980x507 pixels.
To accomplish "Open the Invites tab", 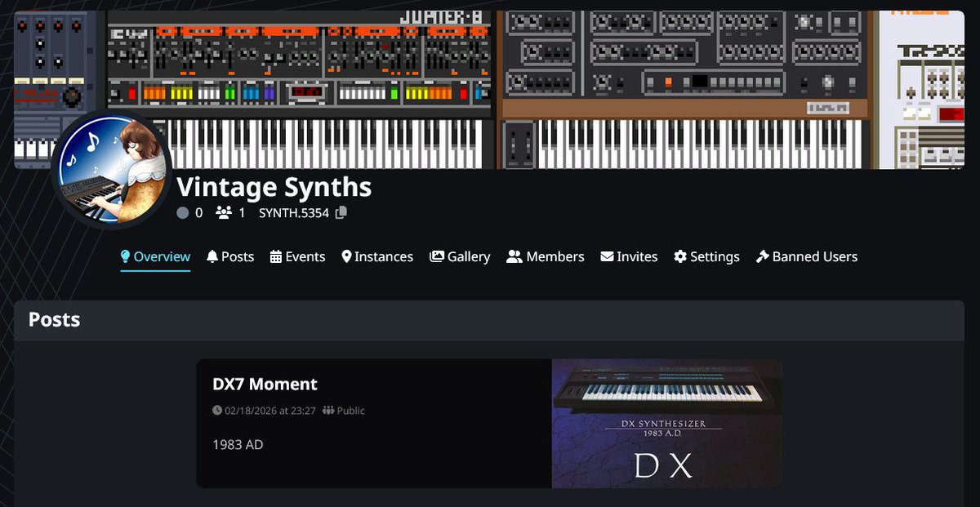I will click(629, 256).
